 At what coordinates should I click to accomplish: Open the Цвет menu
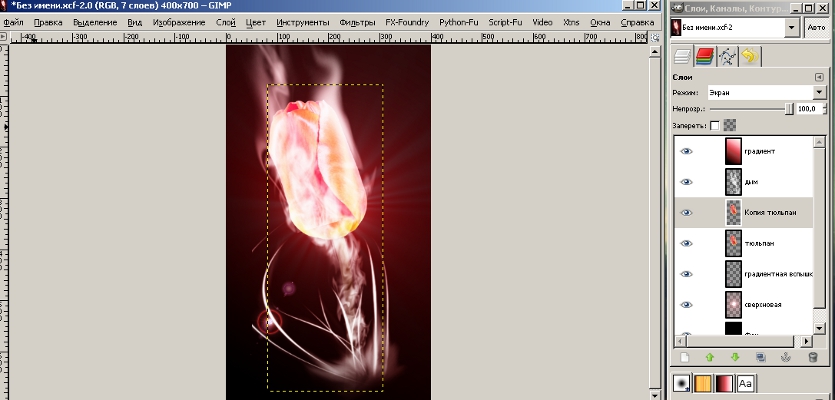(x=256, y=22)
